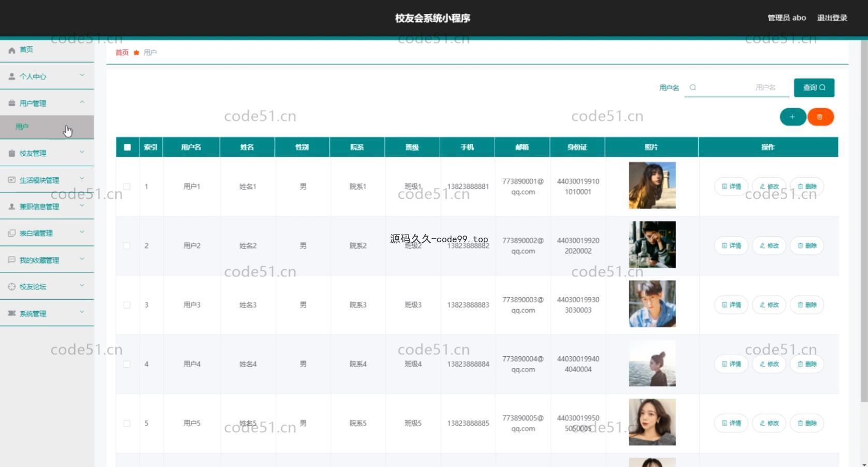
Task: Click the icon beside 兼职信息管理
Action: (x=11, y=207)
